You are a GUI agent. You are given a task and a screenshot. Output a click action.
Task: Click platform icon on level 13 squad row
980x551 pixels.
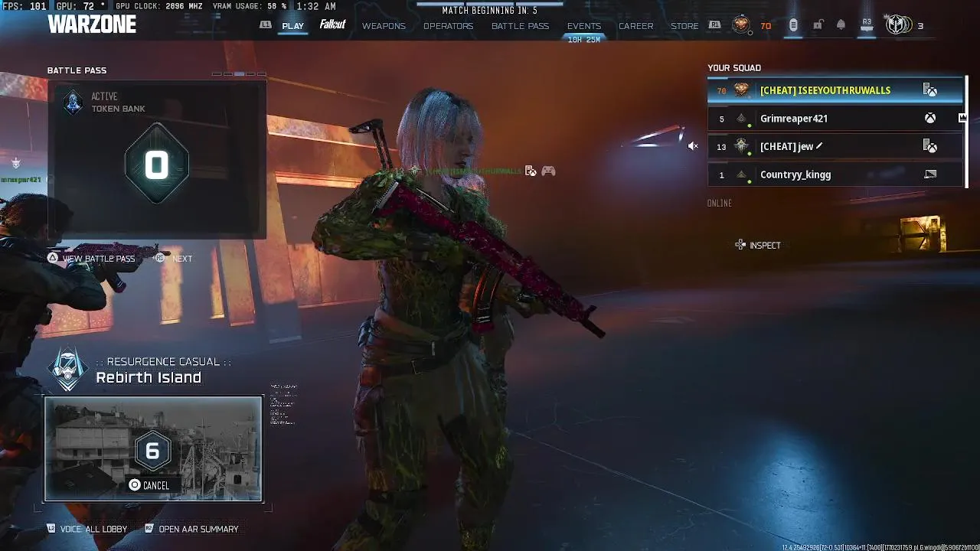930,146
